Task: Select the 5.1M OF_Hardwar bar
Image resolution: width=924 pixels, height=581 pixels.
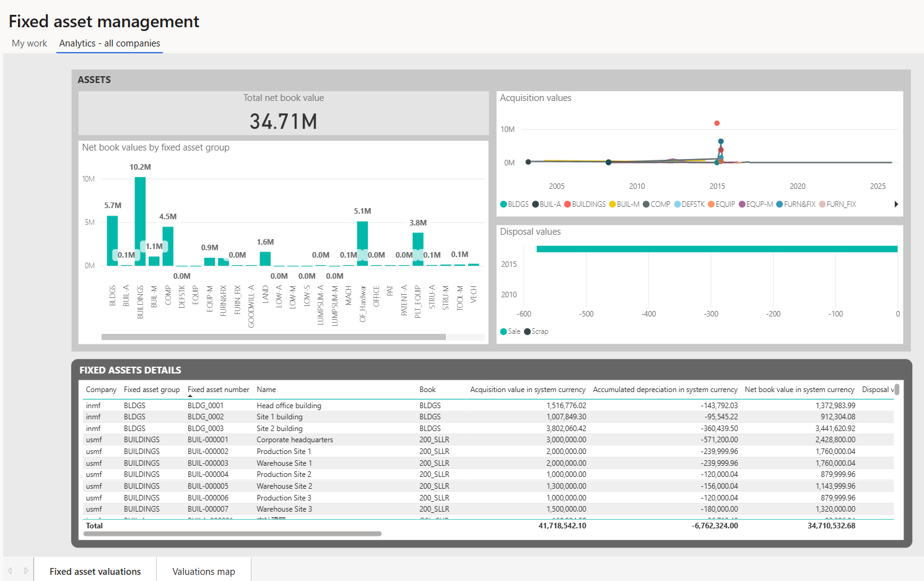Action: coord(362,243)
